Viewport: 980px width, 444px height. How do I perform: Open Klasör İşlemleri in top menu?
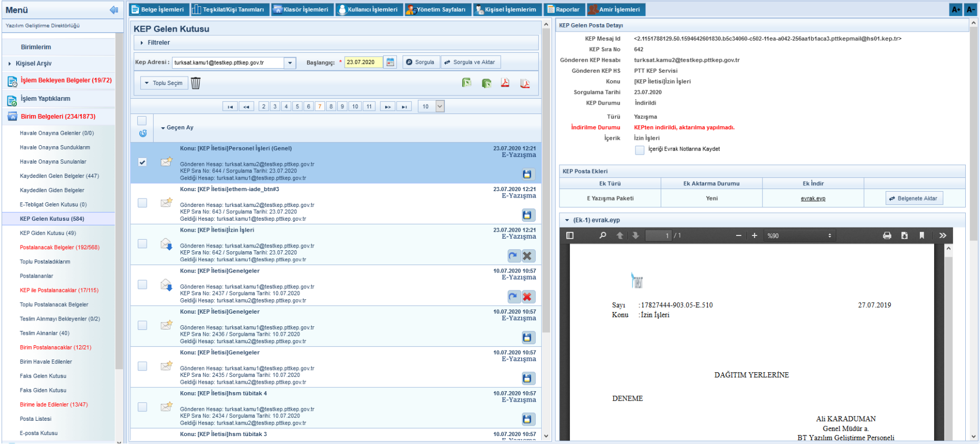coord(301,10)
